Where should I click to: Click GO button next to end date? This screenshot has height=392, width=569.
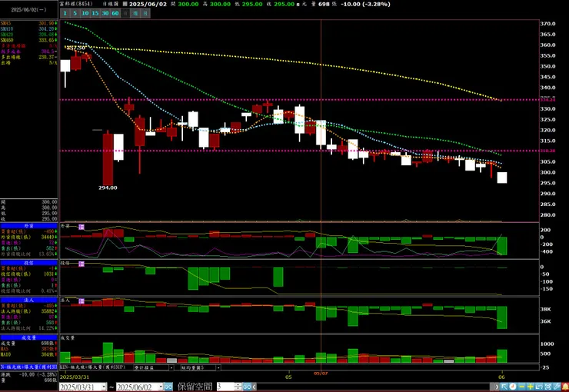tap(168, 387)
